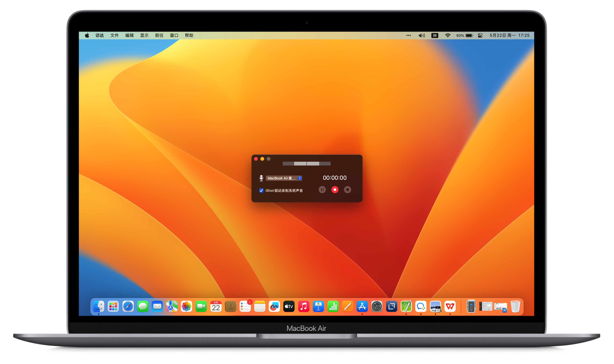Open the 窗口 menu

(x=174, y=35)
